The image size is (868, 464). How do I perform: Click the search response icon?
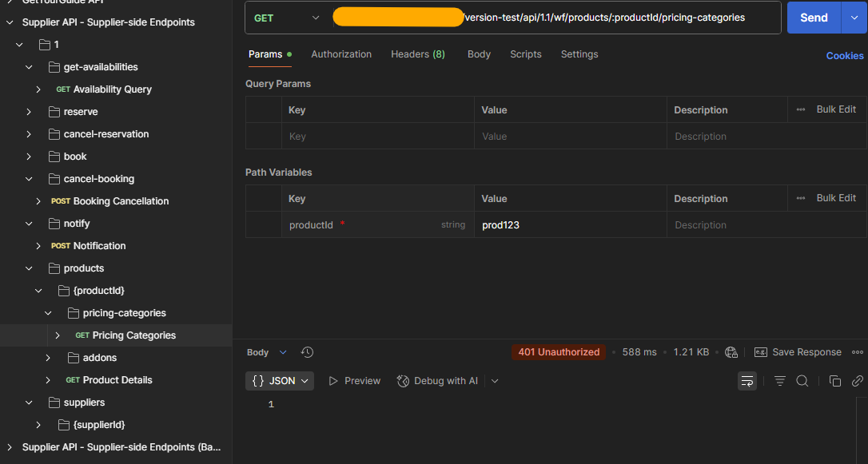802,381
